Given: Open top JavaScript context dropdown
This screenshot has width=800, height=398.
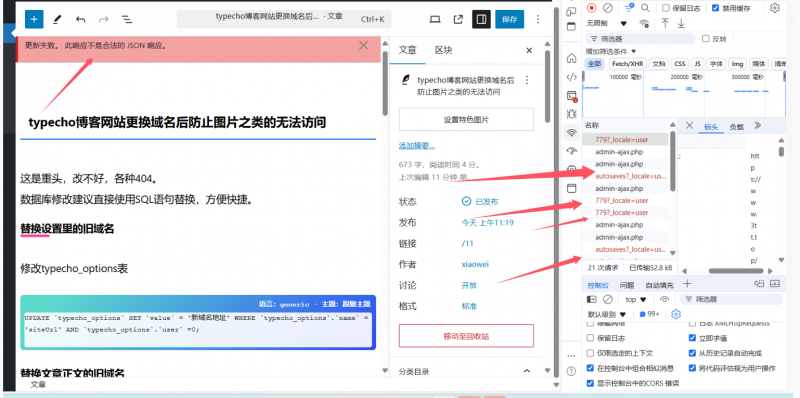Looking at the screenshot, I should click(636, 300).
